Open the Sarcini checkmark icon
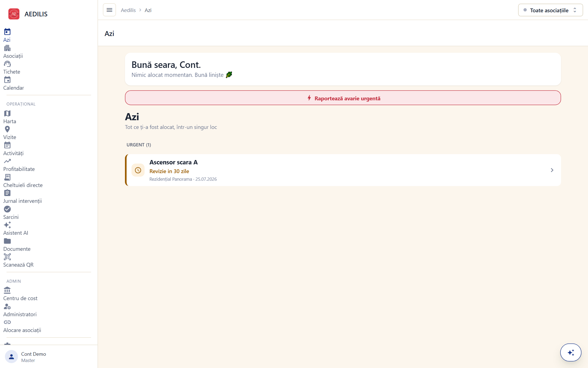Screen dimensions: 588x368 click(7, 209)
